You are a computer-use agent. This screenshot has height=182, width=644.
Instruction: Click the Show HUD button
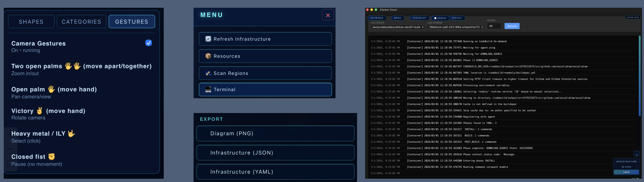point(632,17)
